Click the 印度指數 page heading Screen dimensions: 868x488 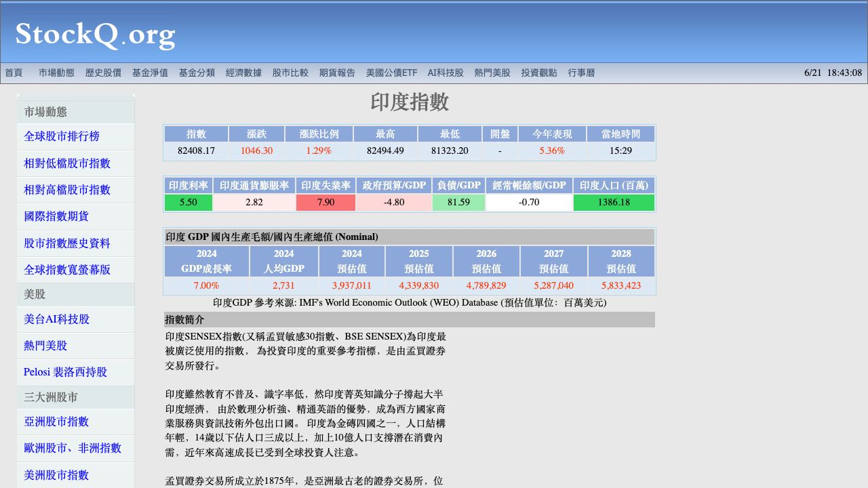pos(409,102)
